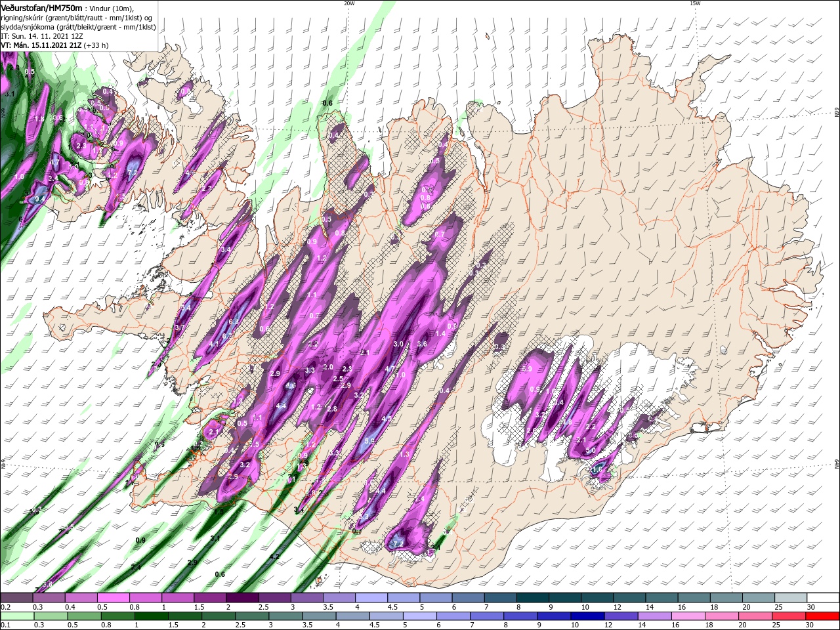Select lower scale light blue swatch between 5 and 6
The image size is (840, 630).
(x=419, y=616)
